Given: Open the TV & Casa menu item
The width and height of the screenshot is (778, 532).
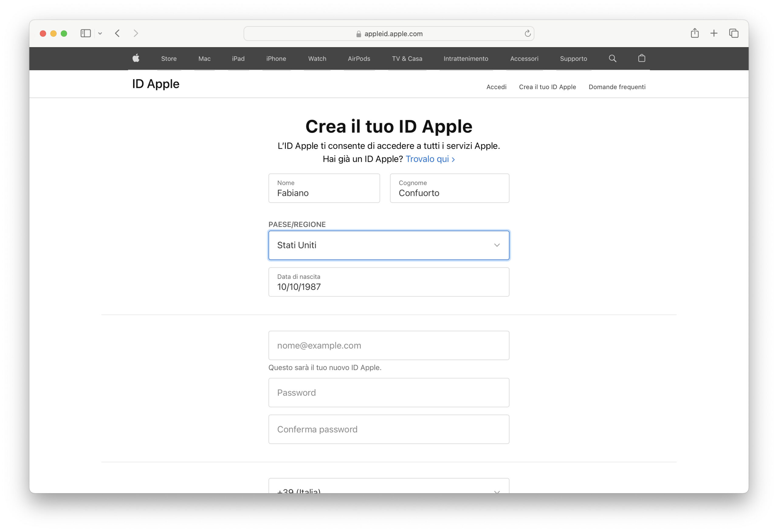Looking at the screenshot, I should point(407,59).
